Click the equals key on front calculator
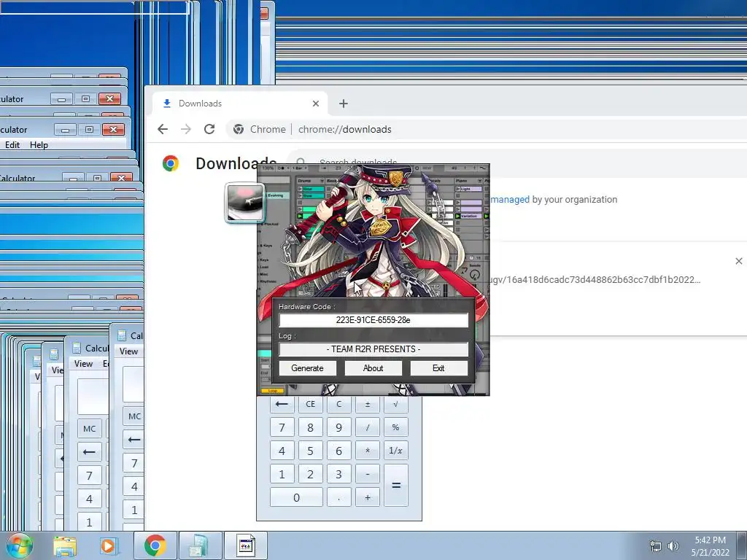 click(395, 485)
